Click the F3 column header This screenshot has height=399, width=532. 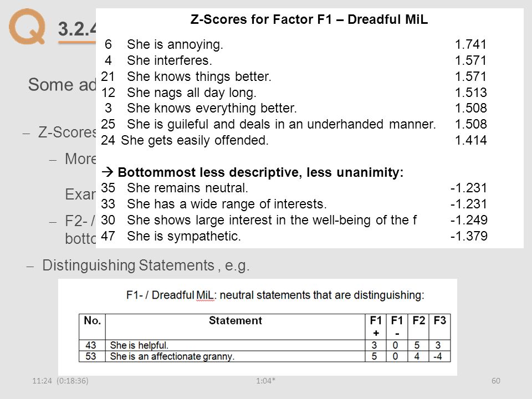pyautogui.click(x=439, y=321)
